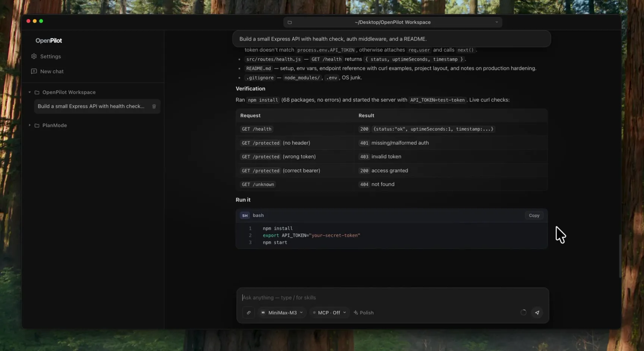The height and width of the screenshot is (351, 644).
Task: Open the MiniMax-M3 model dropdown
Action: [x=282, y=313]
